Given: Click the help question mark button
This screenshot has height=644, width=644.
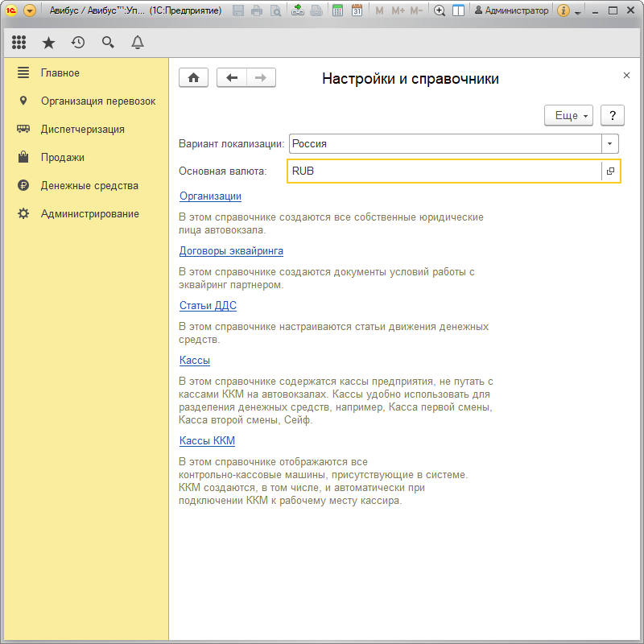Looking at the screenshot, I should (613, 116).
